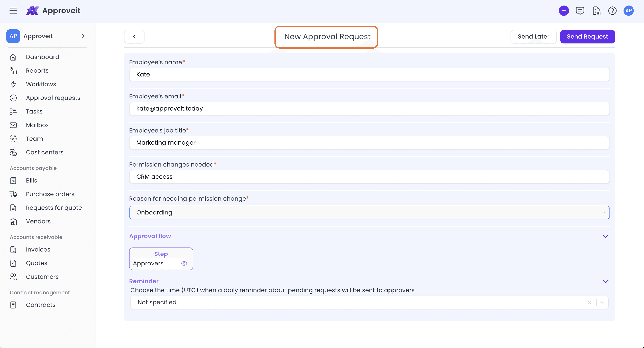Viewport: 644px width, 348px height.
Task: Navigate to Mailbox in the sidebar
Action: (x=38, y=125)
